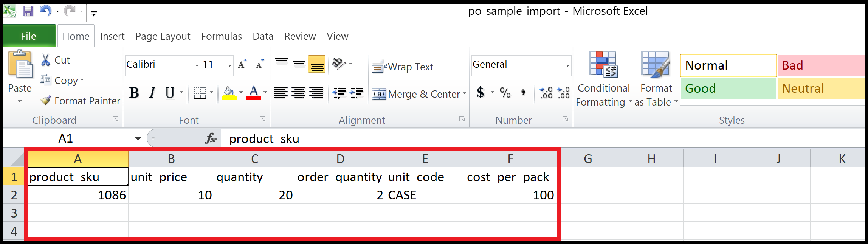The width and height of the screenshot is (868, 244).
Task: Open the font name Calibri dropdown
Action: 197,65
